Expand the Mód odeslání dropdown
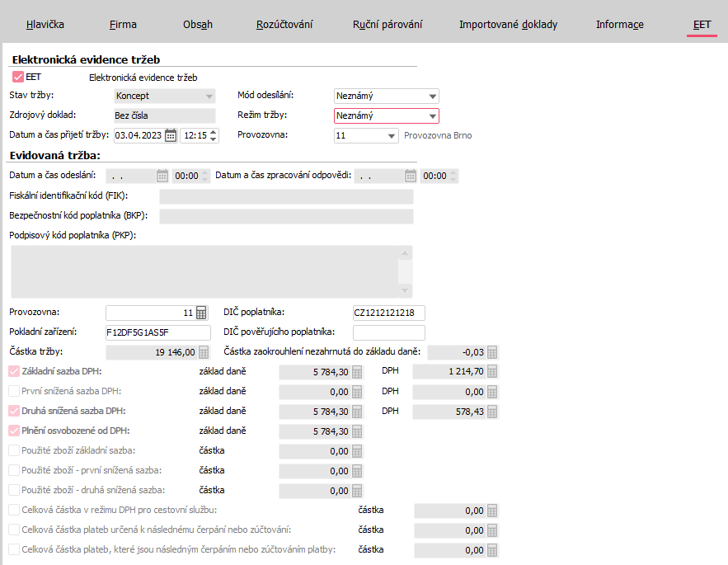The width and height of the screenshot is (728, 565). 433,97
